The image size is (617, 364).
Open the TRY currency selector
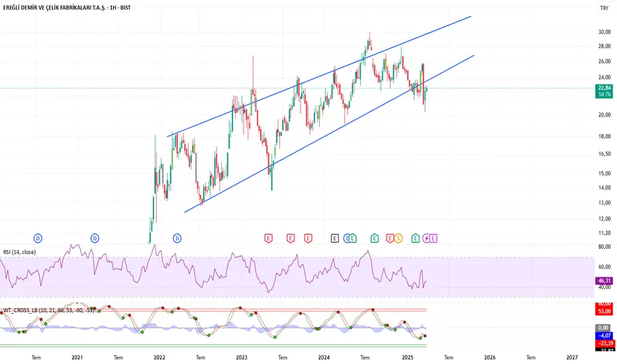pyautogui.click(x=604, y=8)
